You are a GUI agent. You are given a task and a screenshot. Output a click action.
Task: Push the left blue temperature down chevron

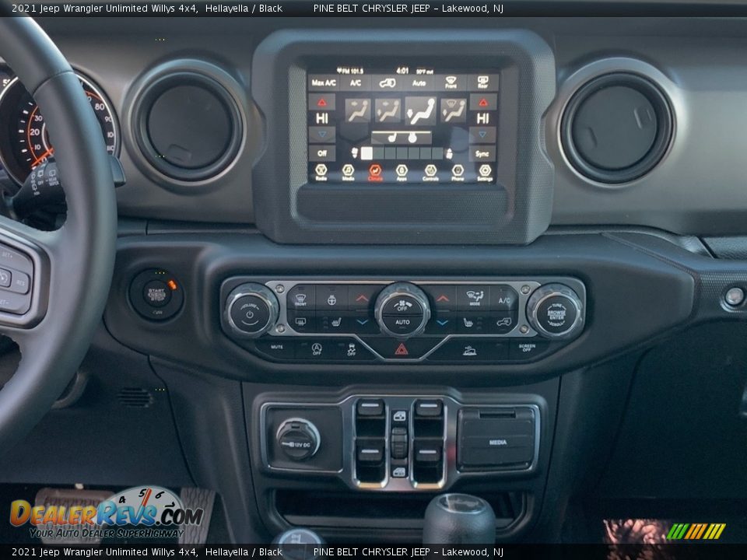click(363, 322)
